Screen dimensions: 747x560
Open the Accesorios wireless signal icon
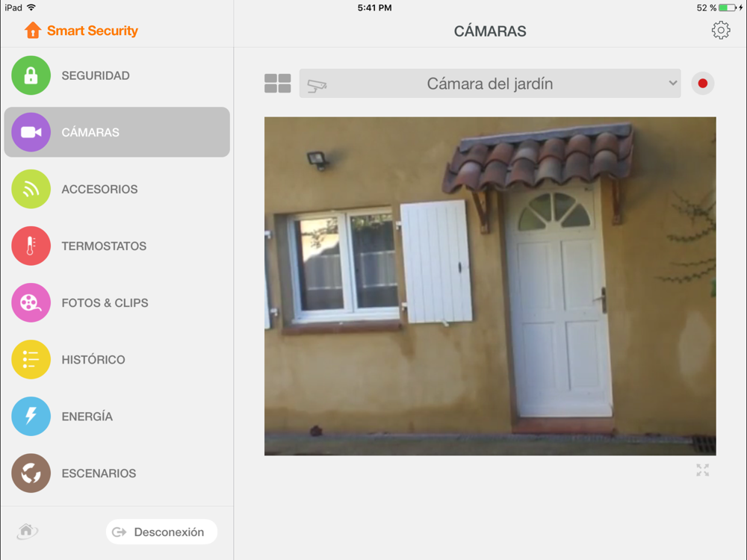(31, 189)
